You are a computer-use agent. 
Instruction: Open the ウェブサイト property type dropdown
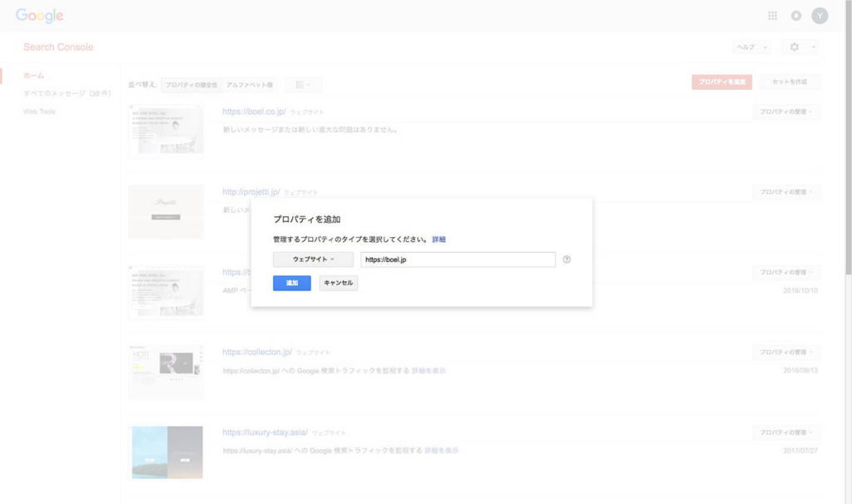point(313,259)
